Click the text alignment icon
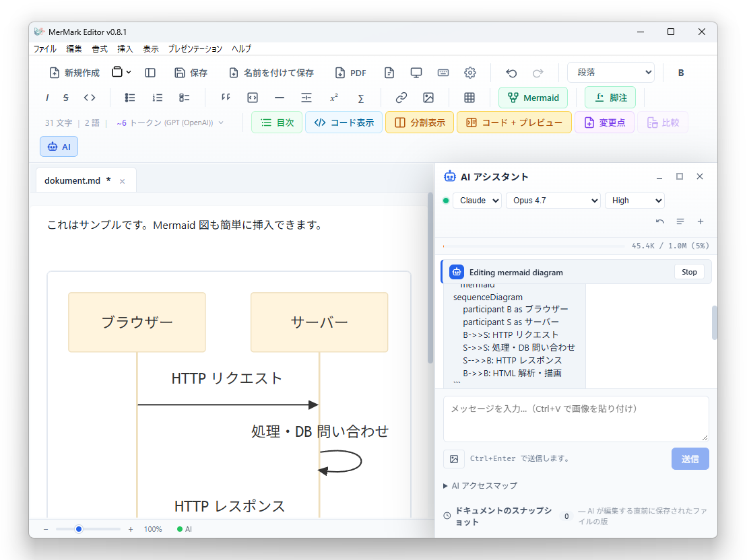Screen dimensions: 747x560 (306, 98)
